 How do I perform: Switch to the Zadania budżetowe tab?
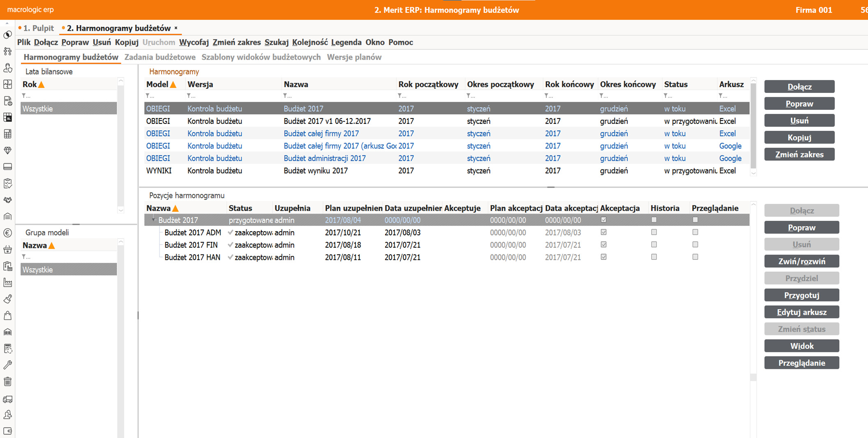pos(160,57)
